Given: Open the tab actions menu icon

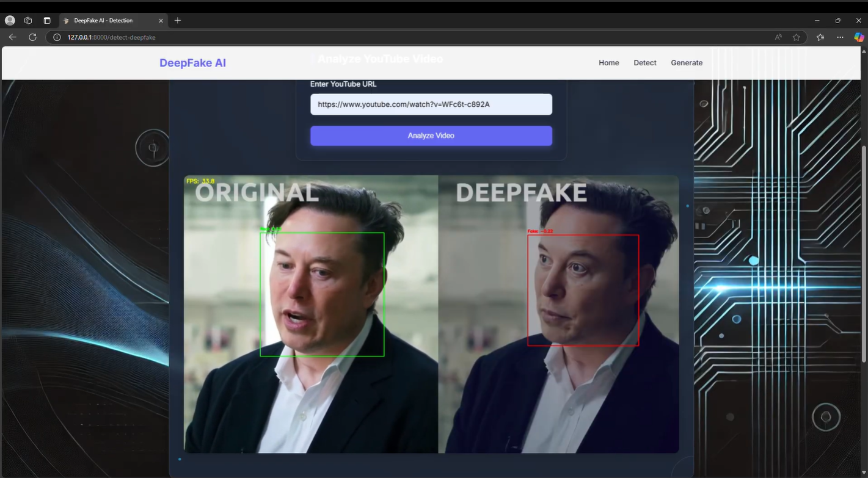Looking at the screenshot, I should click(x=47, y=20).
